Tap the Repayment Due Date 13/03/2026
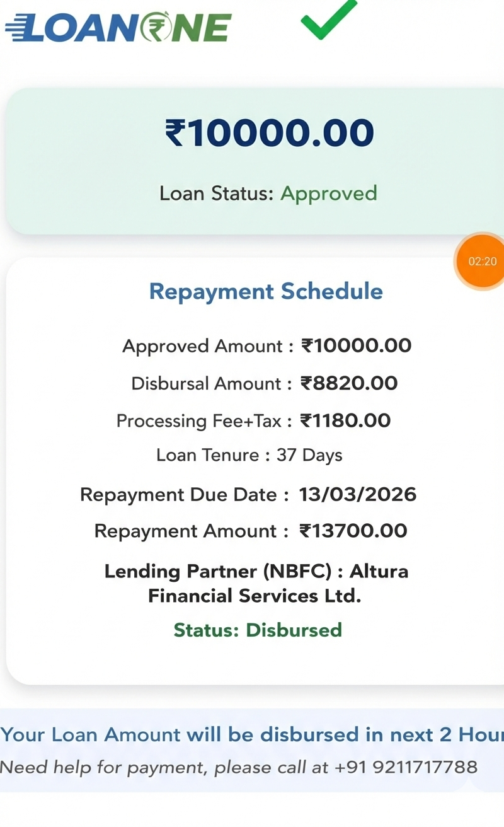504x827 pixels. click(357, 494)
